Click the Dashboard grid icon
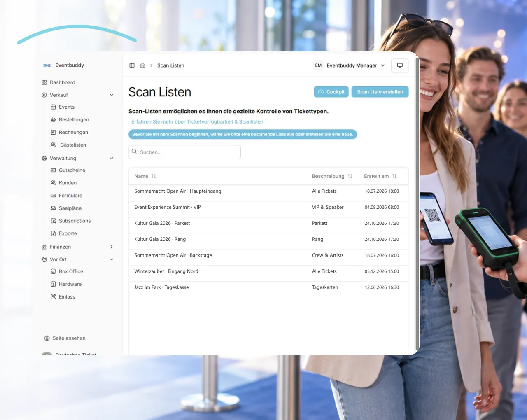The height and width of the screenshot is (420, 527). pos(44,82)
